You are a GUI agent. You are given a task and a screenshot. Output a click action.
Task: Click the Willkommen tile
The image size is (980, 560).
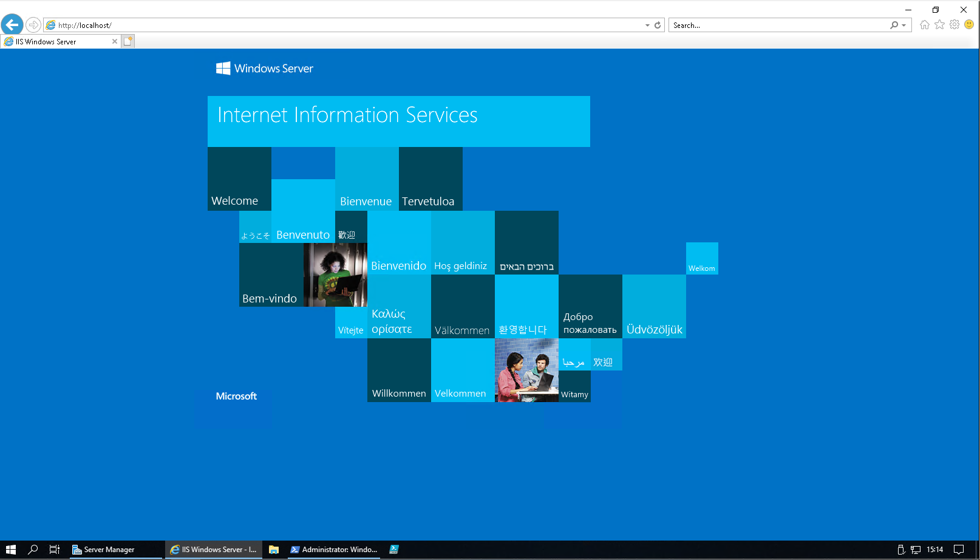point(399,370)
